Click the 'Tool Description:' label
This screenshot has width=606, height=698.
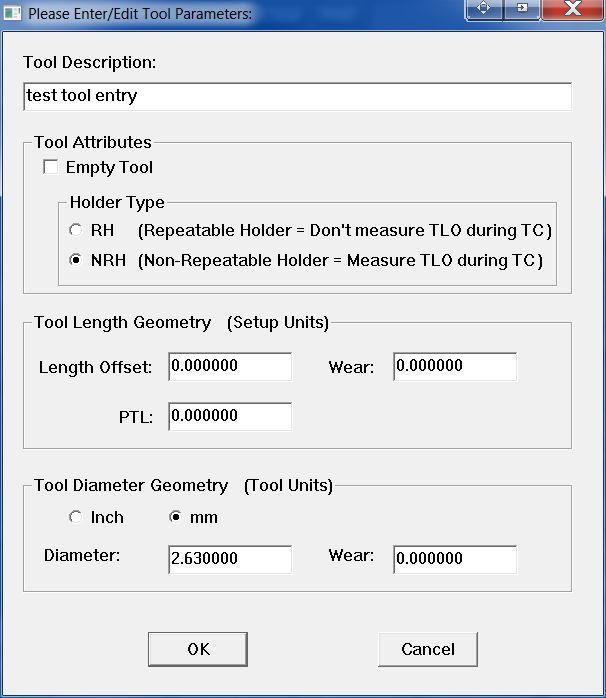[x=89, y=62]
